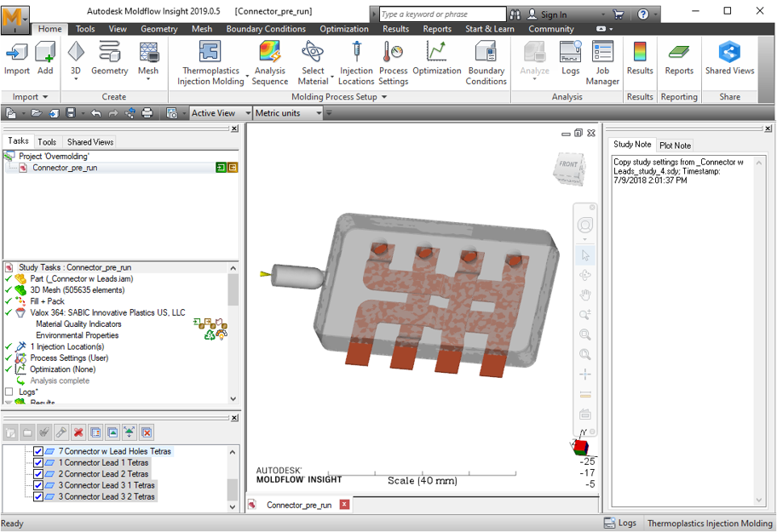This screenshot has width=777, height=532.
Task: Open Logs from the status bar
Action: pyautogui.click(x=620, y=523)
